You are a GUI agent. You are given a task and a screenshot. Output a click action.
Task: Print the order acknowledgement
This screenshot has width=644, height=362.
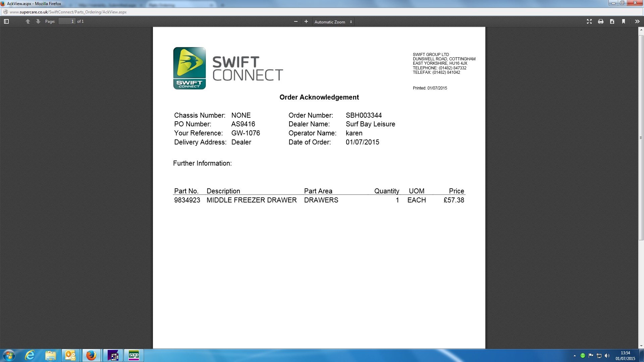[600, 21]
